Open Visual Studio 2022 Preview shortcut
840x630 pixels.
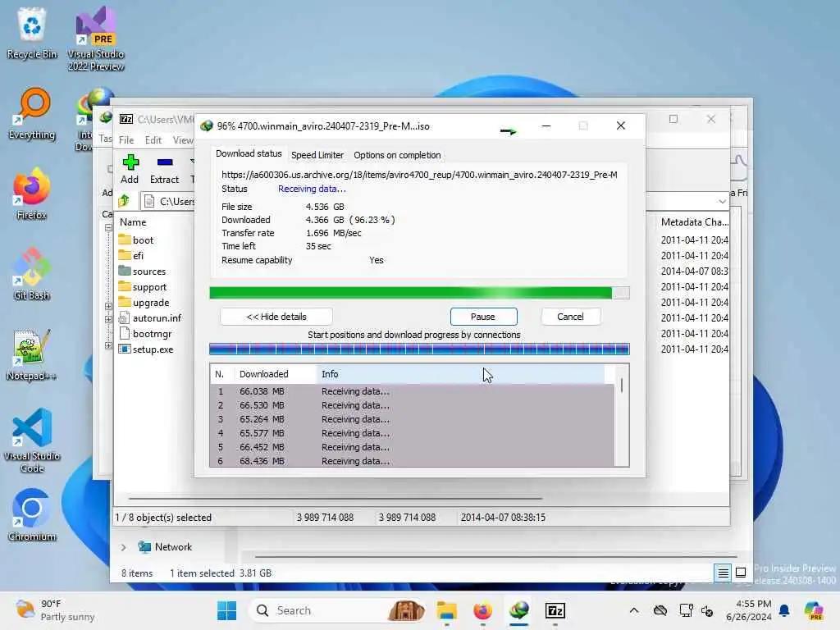(x=96, y=39)
